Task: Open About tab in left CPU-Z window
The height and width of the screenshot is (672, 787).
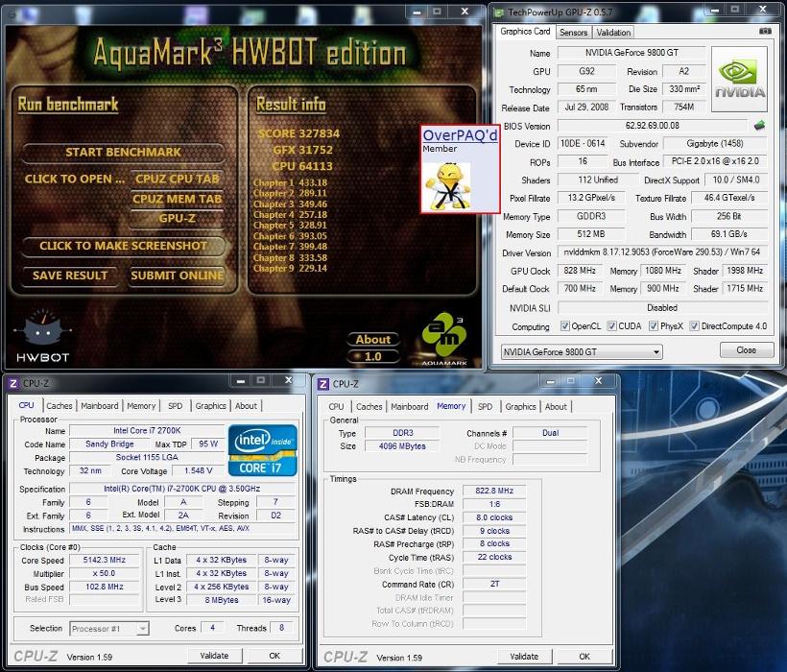Action: coord(246,406)
